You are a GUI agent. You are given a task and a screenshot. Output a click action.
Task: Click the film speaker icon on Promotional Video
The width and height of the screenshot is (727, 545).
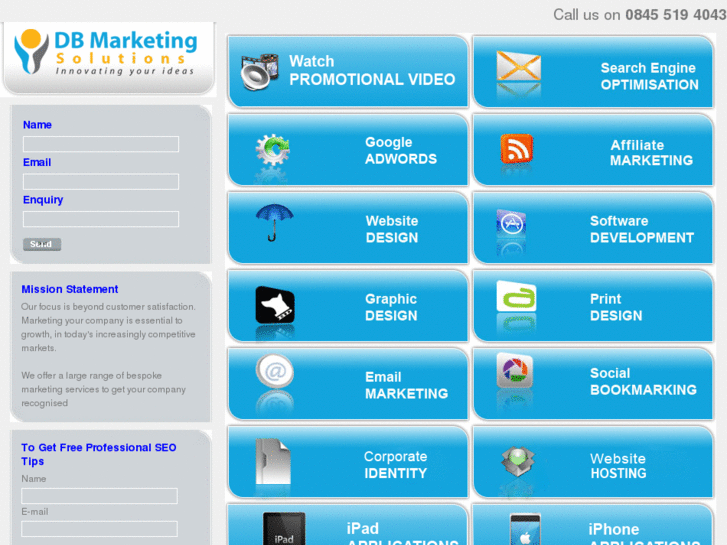260,71
